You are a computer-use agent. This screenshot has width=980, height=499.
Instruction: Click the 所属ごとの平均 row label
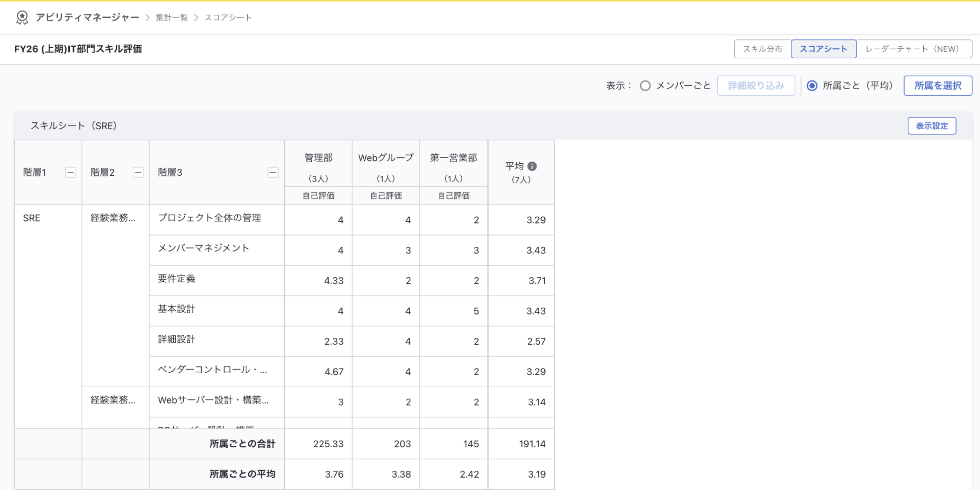click(x=242, y=475)
